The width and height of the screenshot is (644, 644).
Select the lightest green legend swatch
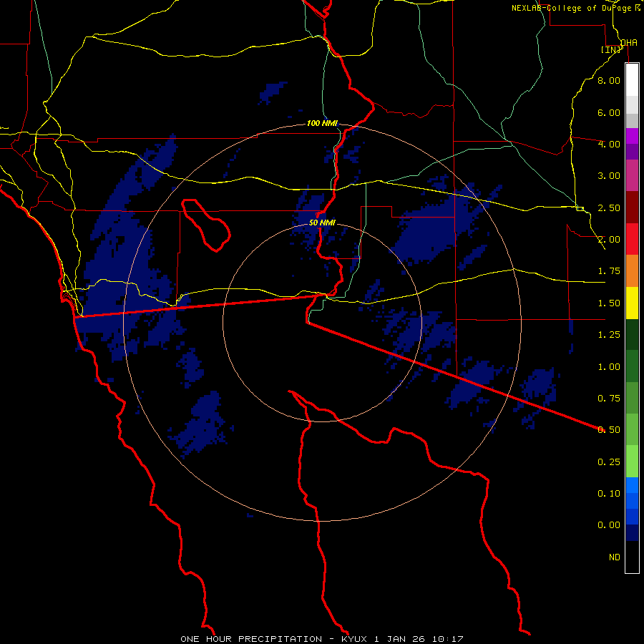[632, 462]
